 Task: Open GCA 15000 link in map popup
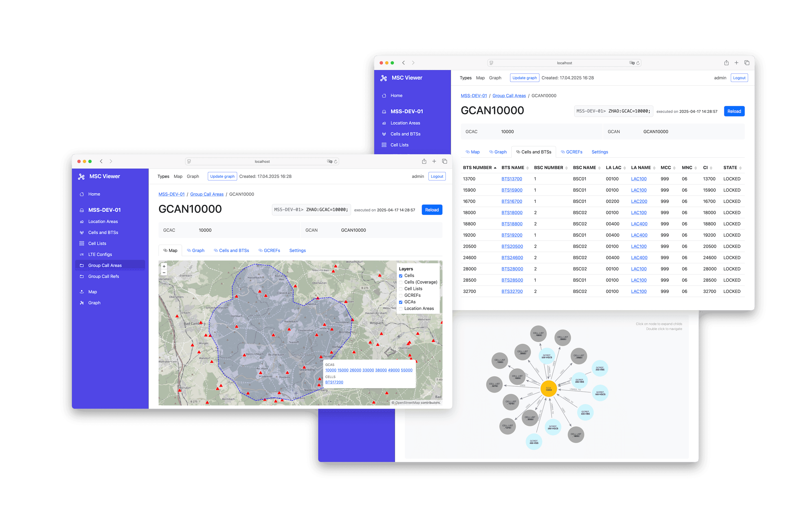tap(343, 370)
